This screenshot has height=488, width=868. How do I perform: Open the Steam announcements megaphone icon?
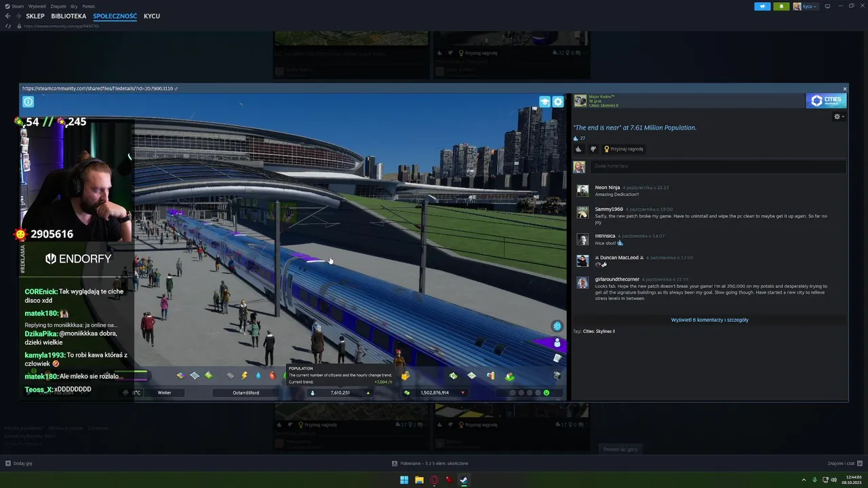(762, 6)
